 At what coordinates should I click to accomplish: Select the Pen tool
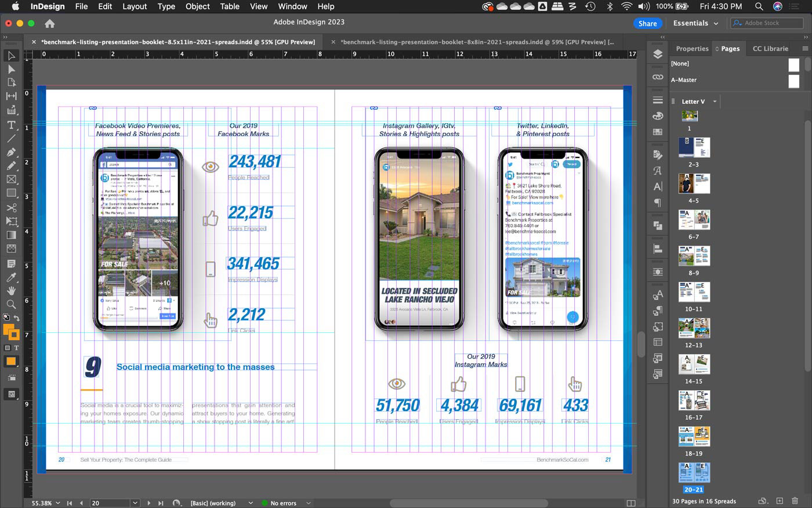pos(11,152)
